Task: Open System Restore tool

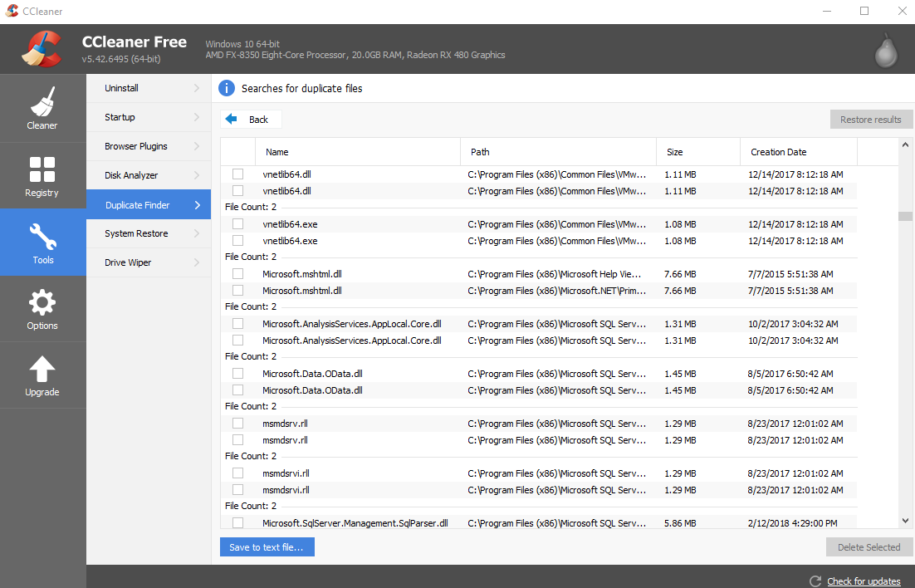Action: [x=149, y=233]
